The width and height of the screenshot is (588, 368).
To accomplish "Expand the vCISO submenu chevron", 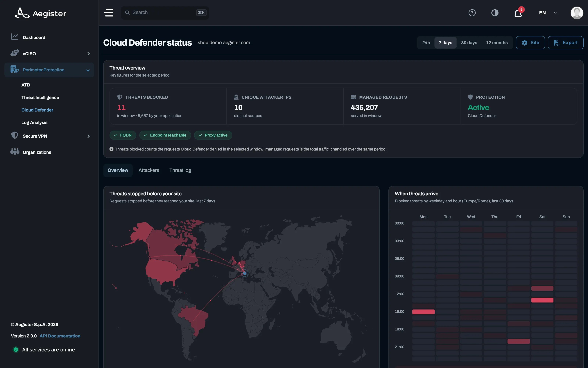I will point(88,54).
